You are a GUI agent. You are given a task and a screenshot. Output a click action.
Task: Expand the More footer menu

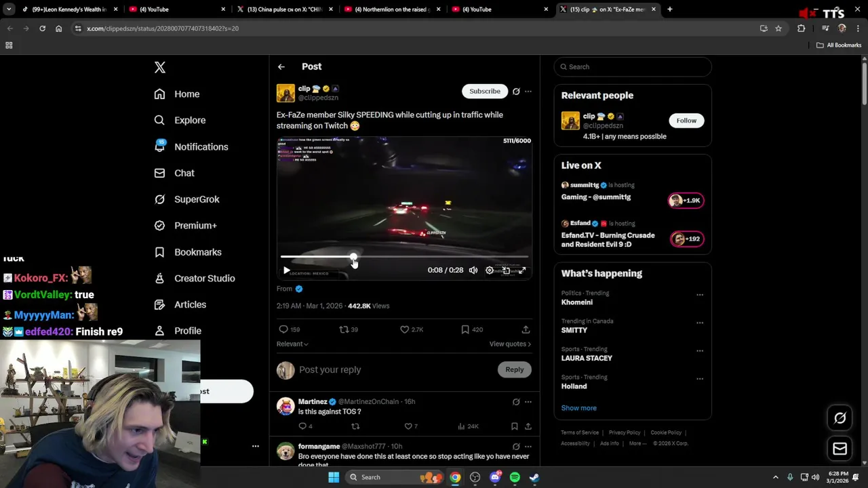637,443
